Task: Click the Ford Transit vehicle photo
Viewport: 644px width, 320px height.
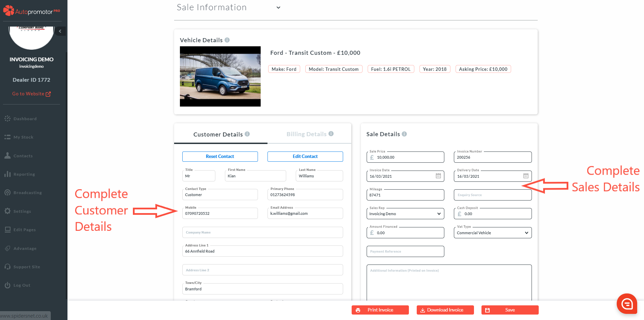Action: [220, 77]
